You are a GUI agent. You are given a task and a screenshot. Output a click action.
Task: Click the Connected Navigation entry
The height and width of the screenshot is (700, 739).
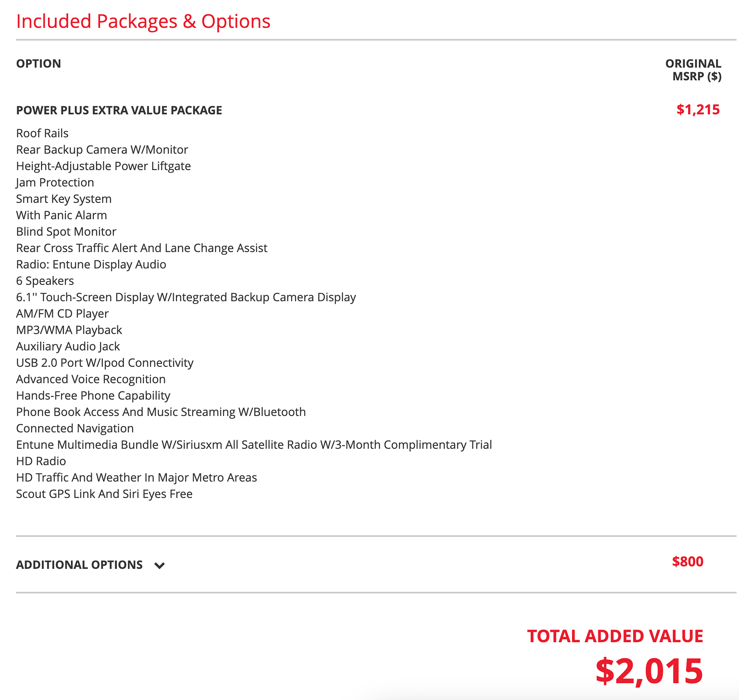tap(75, 428)
